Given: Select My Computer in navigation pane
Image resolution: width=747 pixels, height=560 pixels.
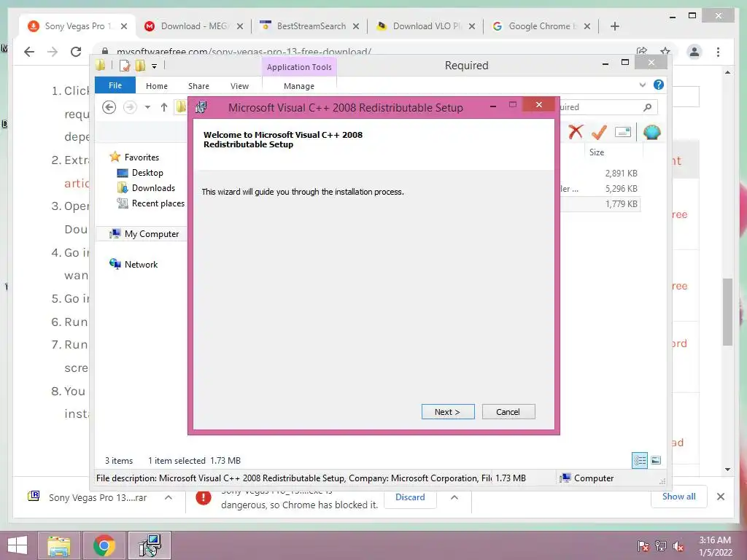Looking at the screenshot, I should (152, 234).
